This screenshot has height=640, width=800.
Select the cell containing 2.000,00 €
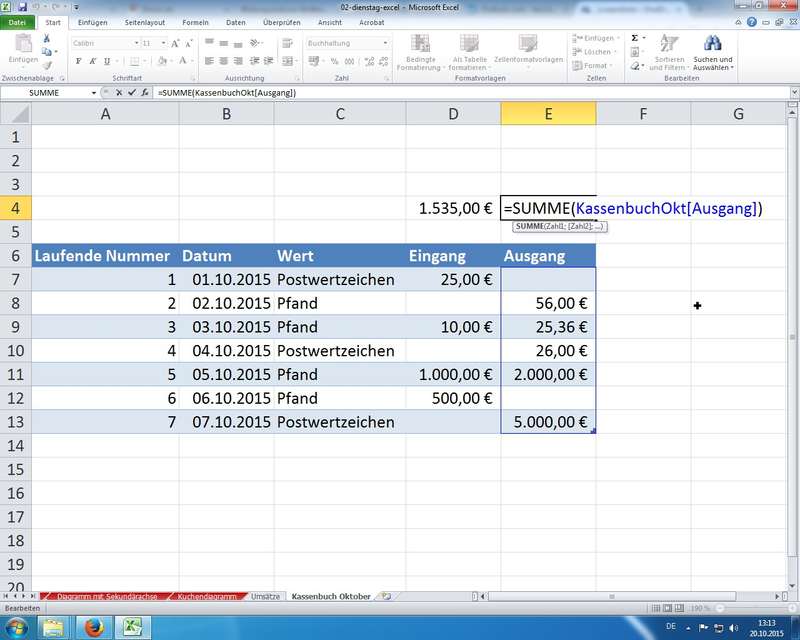pos(548,375)
